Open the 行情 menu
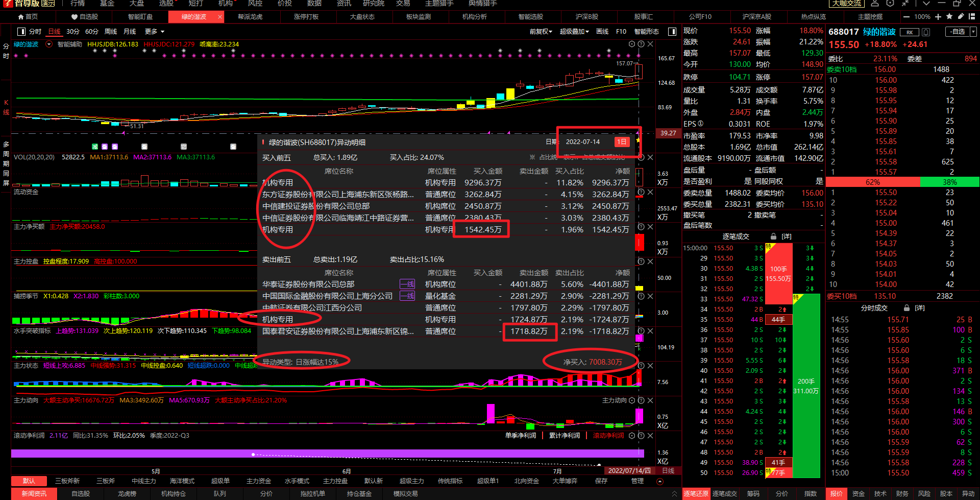 78,3
